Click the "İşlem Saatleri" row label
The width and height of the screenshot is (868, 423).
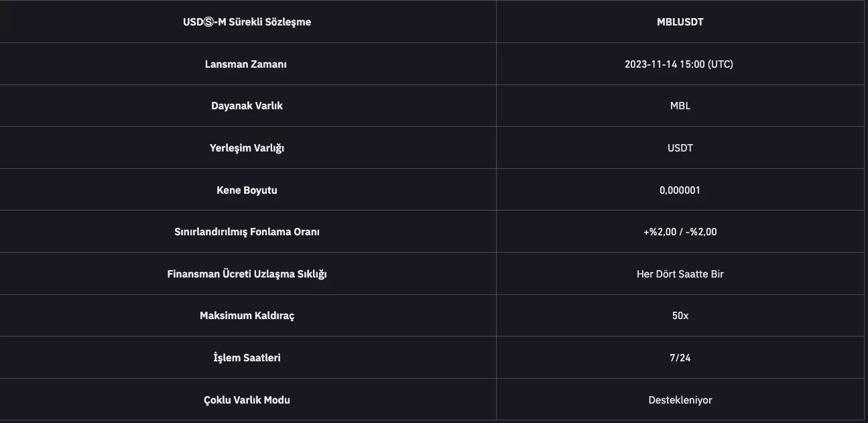coord(247,358)
